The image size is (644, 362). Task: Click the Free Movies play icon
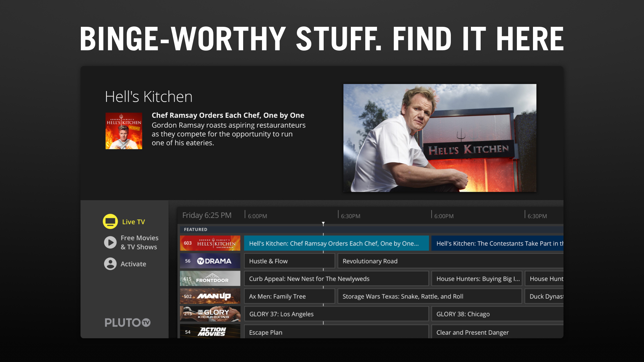point(110,242)
